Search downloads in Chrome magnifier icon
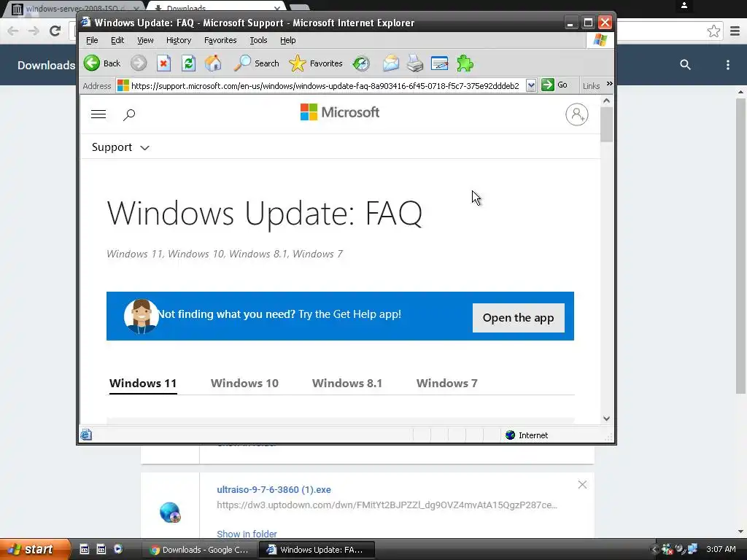The width and height of the screenshot is (747, 560). point(685,65)
